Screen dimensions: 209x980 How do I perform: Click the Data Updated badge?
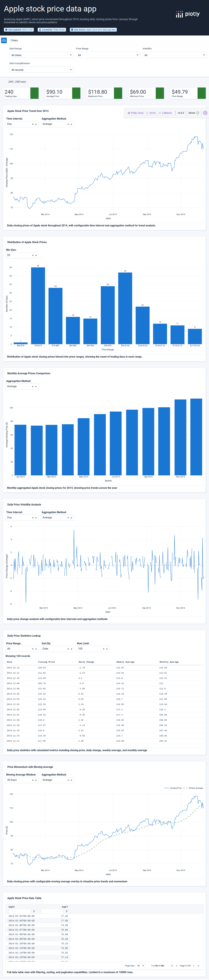(19, 30)
